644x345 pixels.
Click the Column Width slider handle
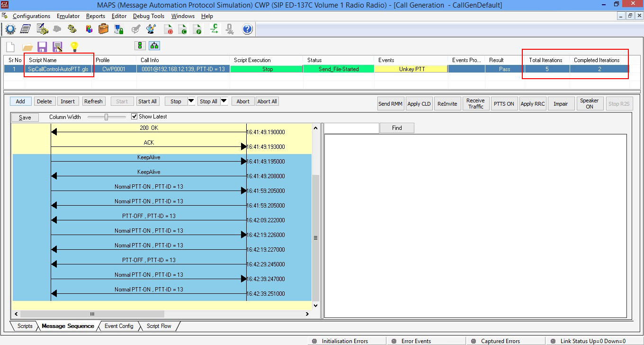[x=106, y=117]
